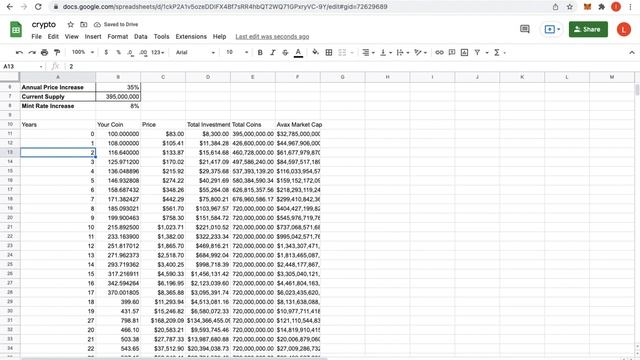Open the Extensions menu
The height and width of the screenshot is (360, 640).
pyautogui.click(x=191, y=36)
